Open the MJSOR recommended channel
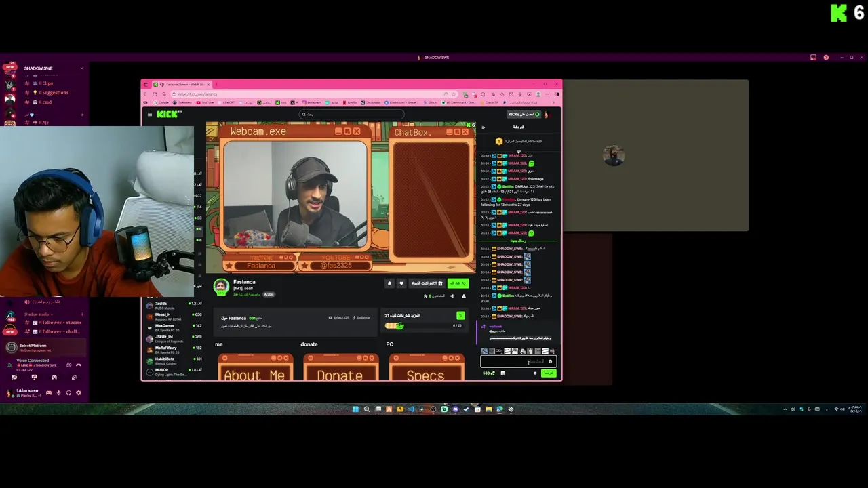 (x=173, y=371)
